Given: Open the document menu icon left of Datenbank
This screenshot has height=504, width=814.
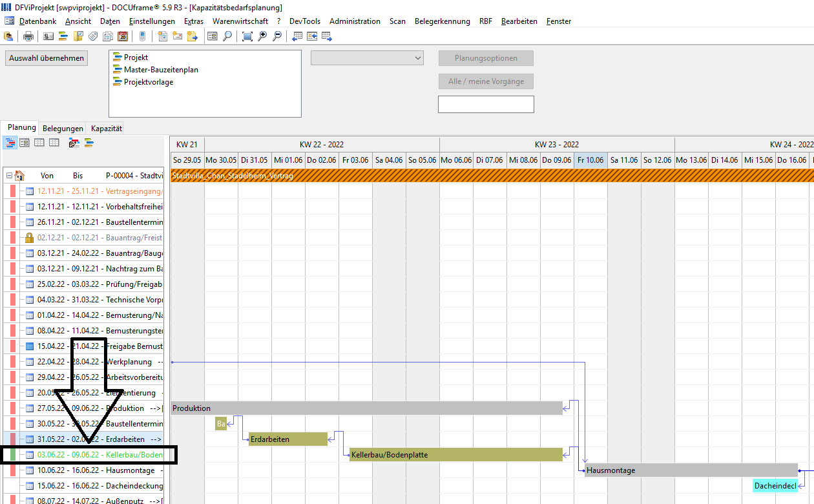Looking at the screenshot, I should point(9,21).
